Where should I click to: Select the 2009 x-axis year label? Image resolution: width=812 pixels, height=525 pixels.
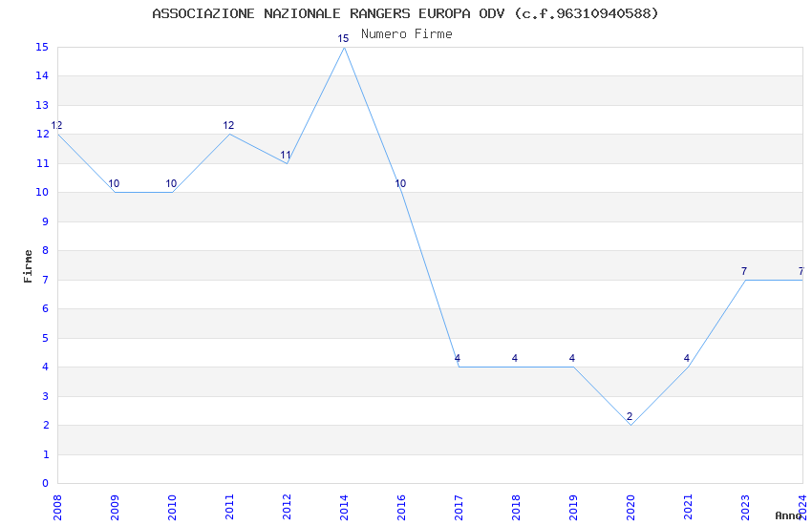pos(115,507)
